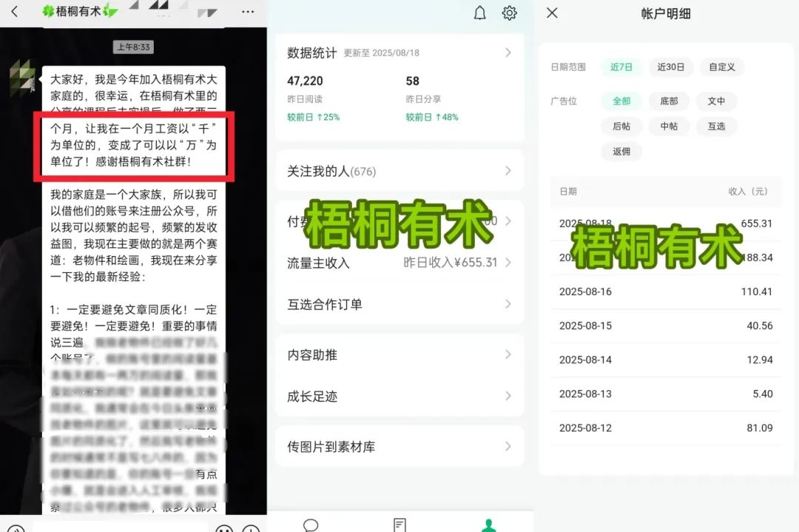The image size is (799, 532).
Task: Open 传图片到素材库 entry
Action: (x=399, y=447)
